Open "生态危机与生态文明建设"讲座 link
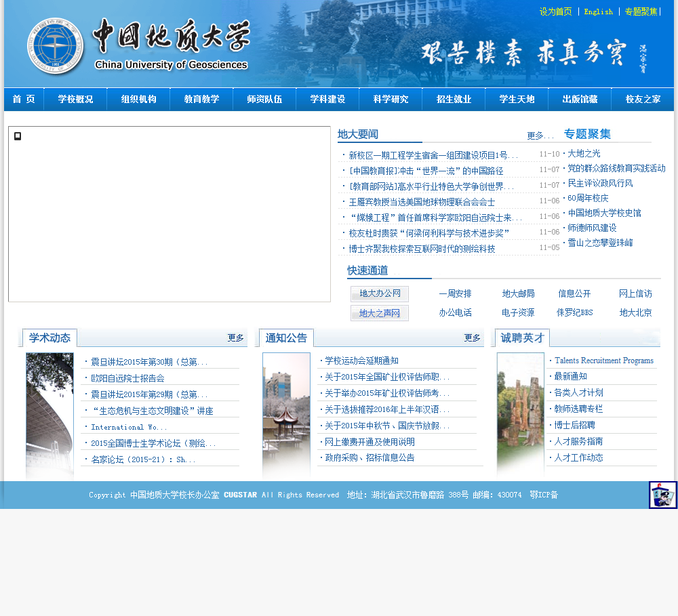Viewport: 678px width, 616px height. tap(153, 411)
